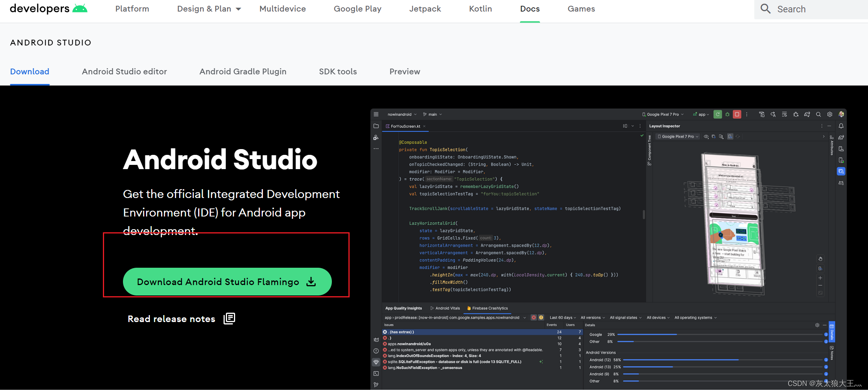The image size is (868, 391).
Task: Click Download Android Studio Flamingo button
Action: coord(227,282)
